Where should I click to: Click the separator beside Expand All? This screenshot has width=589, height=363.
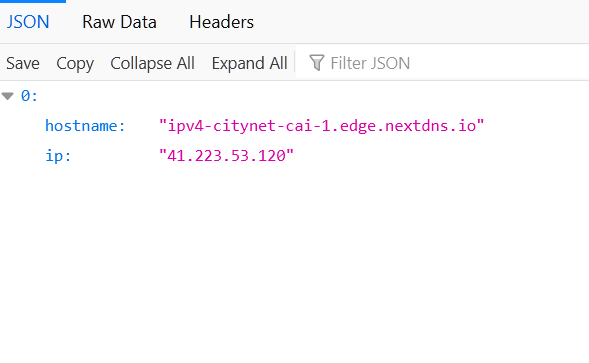click(x=295, y=63)
